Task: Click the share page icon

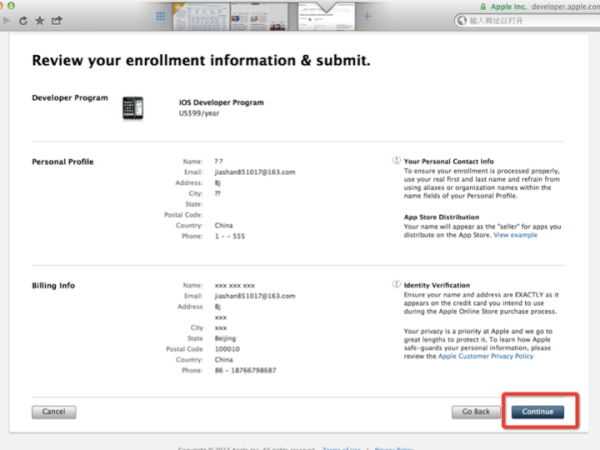Action: [x=57, y=20]
